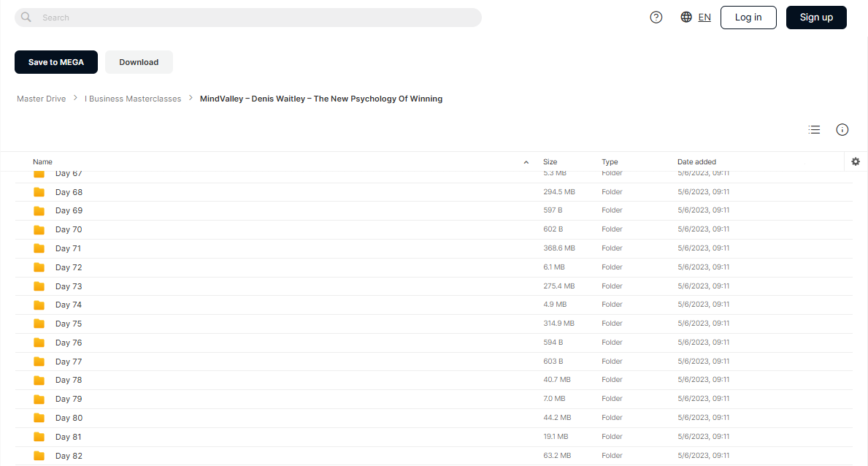Click the Day 70 folder icon
Image resolution: width=868 pixels, height=466 pixels.
pyautogui.click(x=39, y=229)
